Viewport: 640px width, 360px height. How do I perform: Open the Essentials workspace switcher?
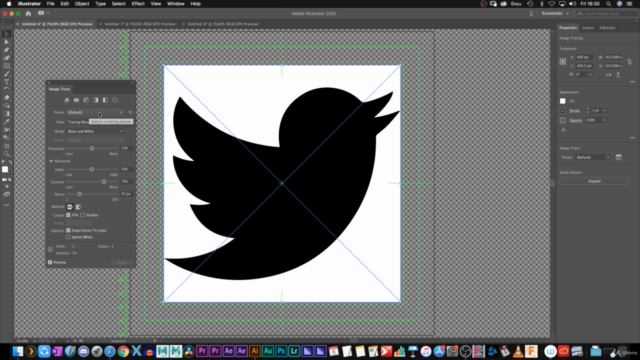click(x=555, y=13)
